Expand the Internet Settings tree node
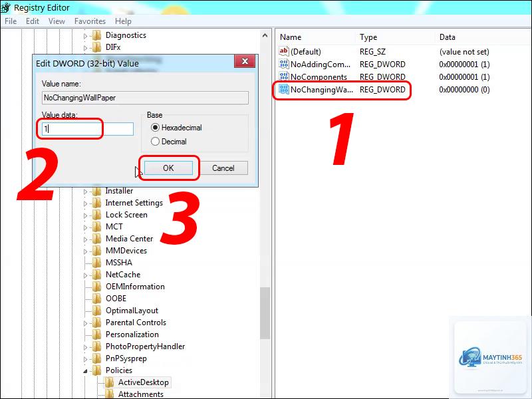Viewport: 532px width, 399px height. click(x=85, y=203)
